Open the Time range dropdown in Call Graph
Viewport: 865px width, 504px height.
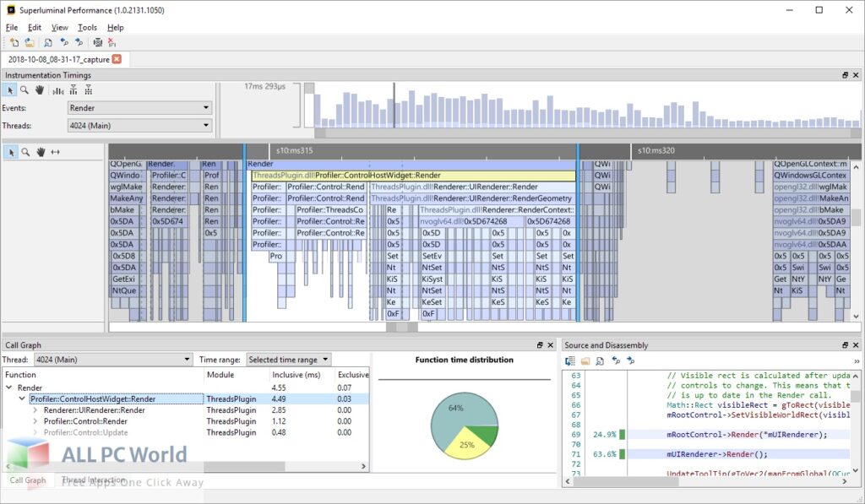[289, 360]
